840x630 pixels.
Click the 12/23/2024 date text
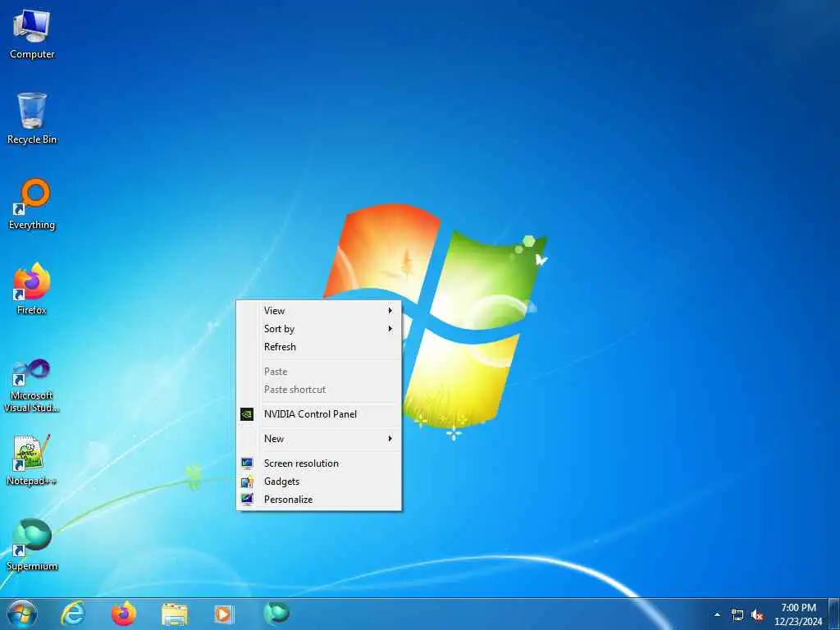(798, 622)
